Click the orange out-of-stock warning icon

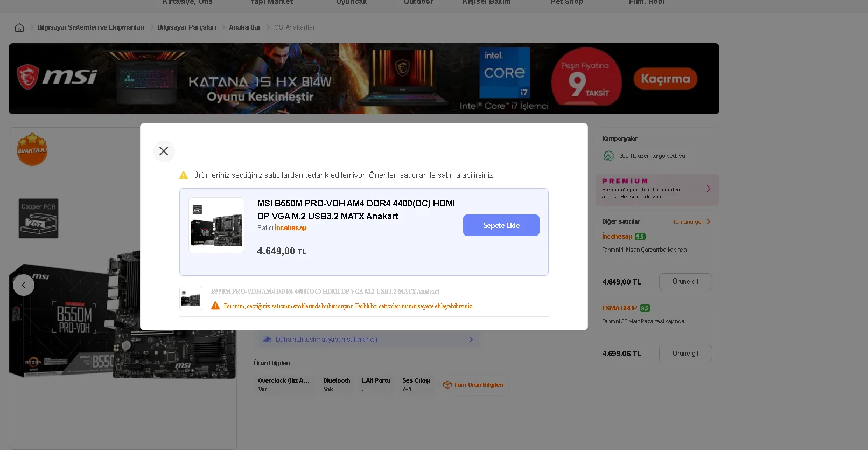click(215, 306)
